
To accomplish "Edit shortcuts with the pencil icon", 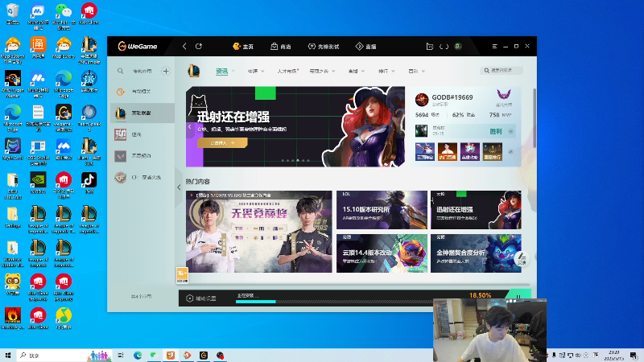I will 510,151.
